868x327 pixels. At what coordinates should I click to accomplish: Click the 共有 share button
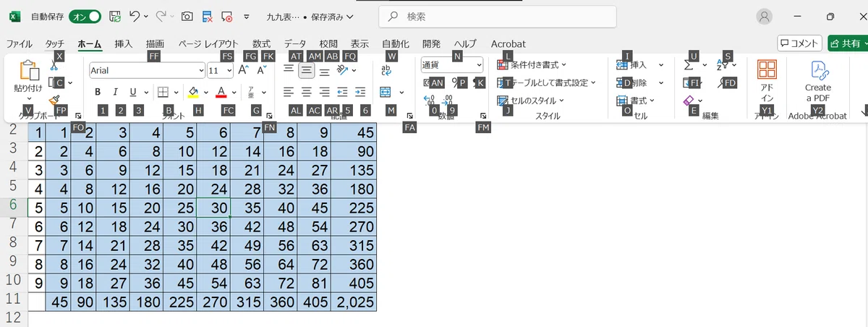click(x=847, y=43)
